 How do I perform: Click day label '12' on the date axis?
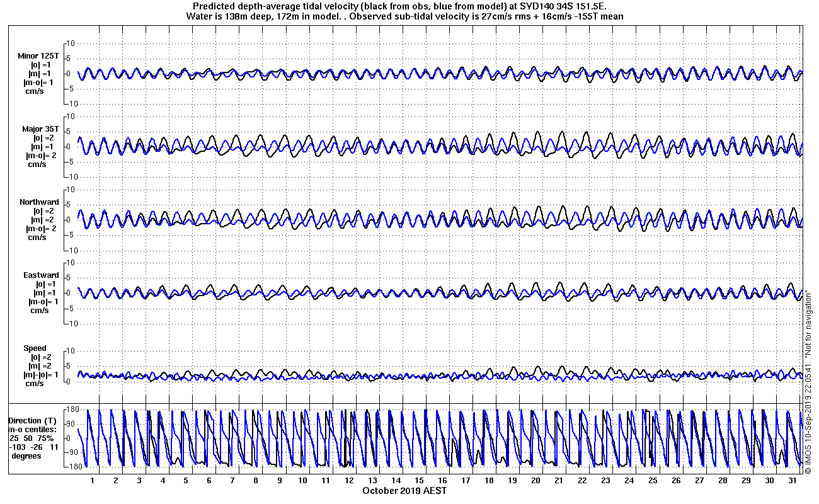tap(349, 480)
